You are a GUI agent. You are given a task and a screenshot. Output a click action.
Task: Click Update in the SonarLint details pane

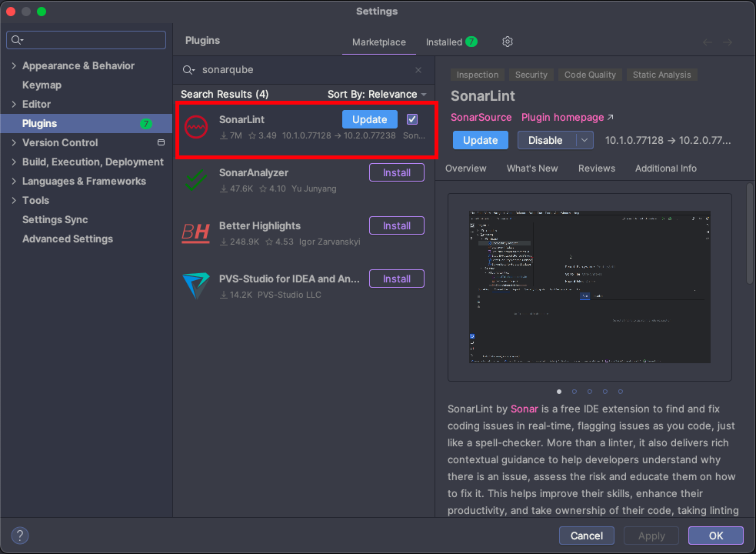coord(480,141)
